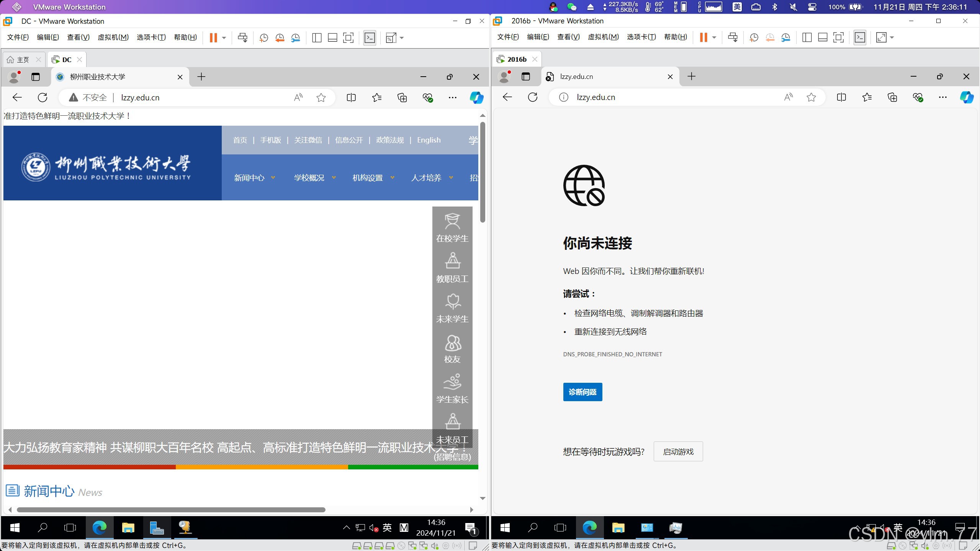Open 选项卡(T) menu in 2016b window
The width and height of the screenshot is (980, 551).
pos(641,37)
